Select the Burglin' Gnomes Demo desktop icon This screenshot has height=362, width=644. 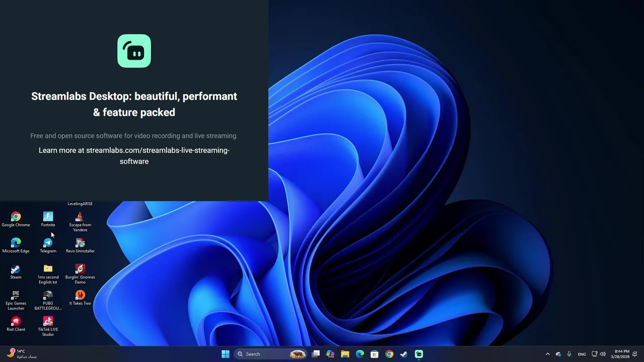click(x=80, y=275)
